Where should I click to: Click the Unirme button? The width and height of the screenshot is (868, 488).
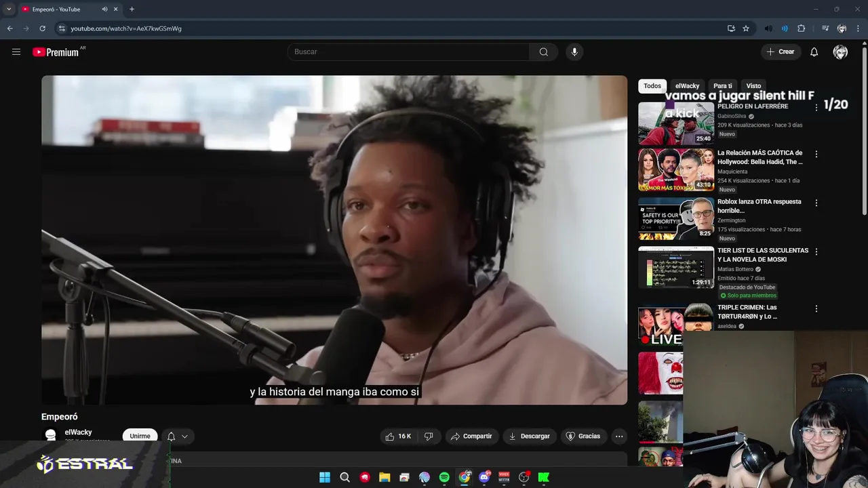pyautogui.click(x=140, y=436)
